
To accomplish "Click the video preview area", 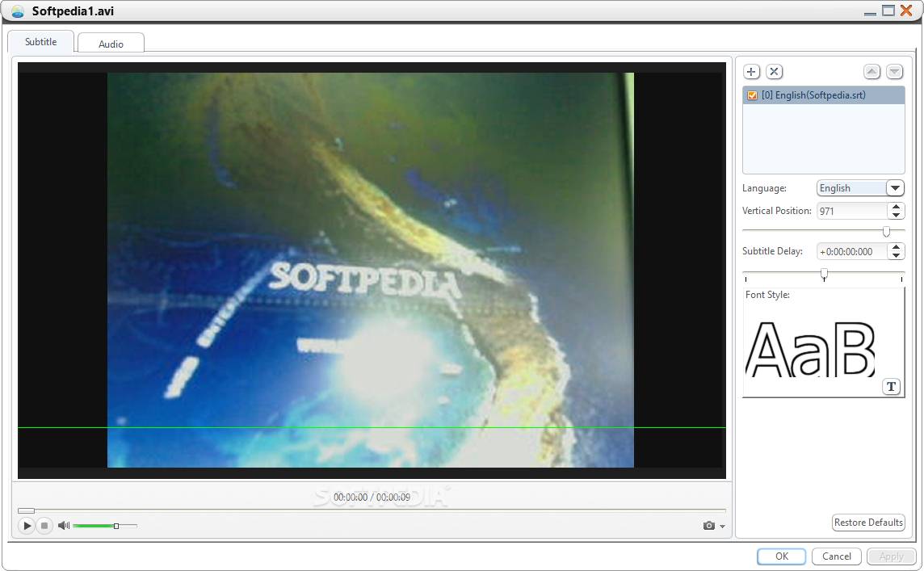I will tap(372, 271).
